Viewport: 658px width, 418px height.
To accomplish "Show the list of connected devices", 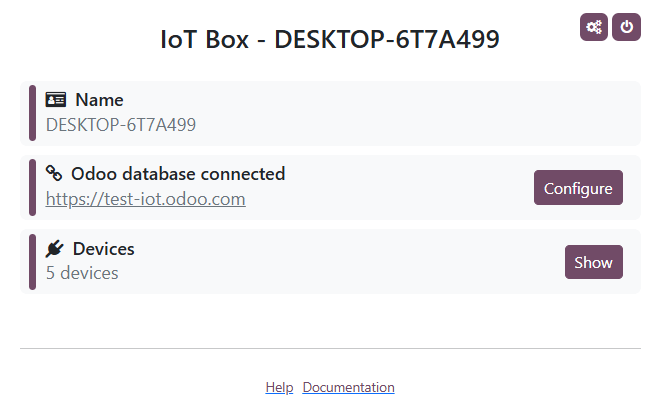I will tap(593, 262).
